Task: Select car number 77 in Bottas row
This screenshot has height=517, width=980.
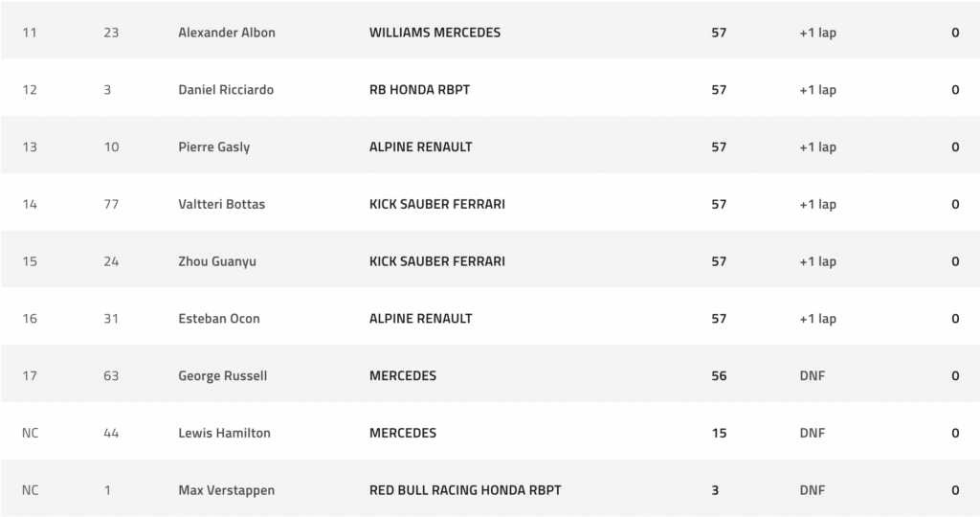Action: 111,204
